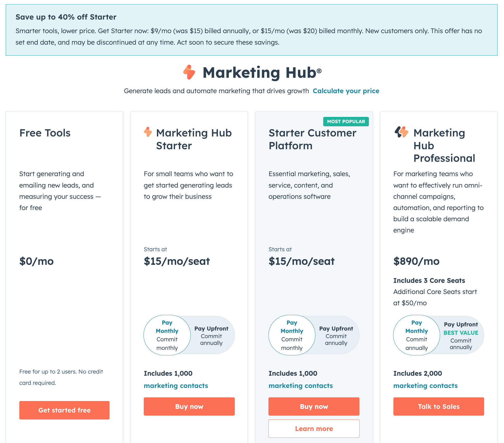Click the Get started free button
The image size is (504, 443).
(64, 410)
